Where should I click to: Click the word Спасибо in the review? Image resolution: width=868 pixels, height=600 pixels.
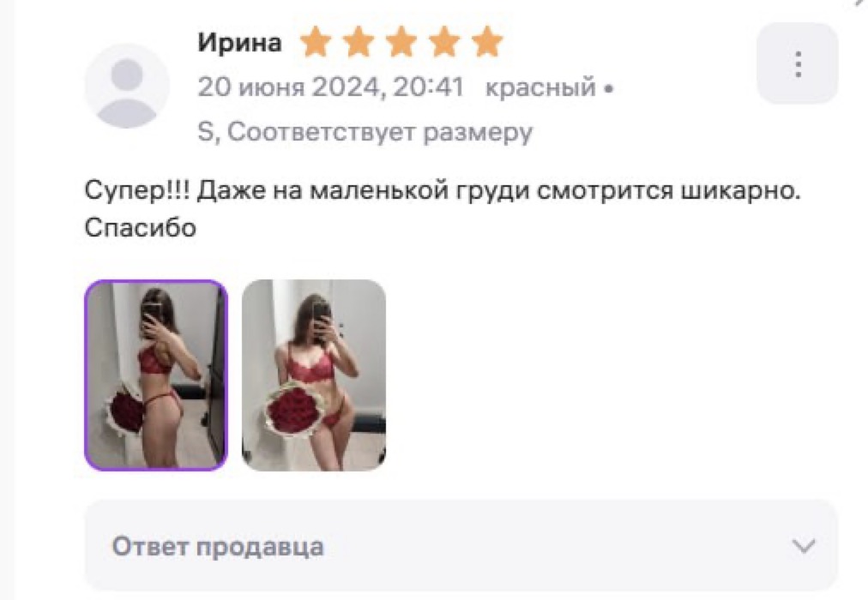point(141,227)
